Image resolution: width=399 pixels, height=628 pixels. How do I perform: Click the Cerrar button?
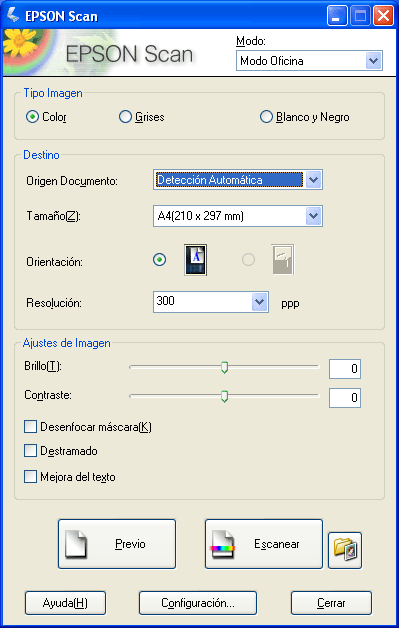(331, 602)
